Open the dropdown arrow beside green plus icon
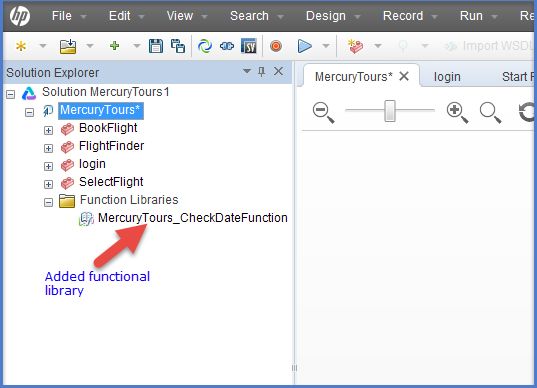 click(x=136, y=46)
